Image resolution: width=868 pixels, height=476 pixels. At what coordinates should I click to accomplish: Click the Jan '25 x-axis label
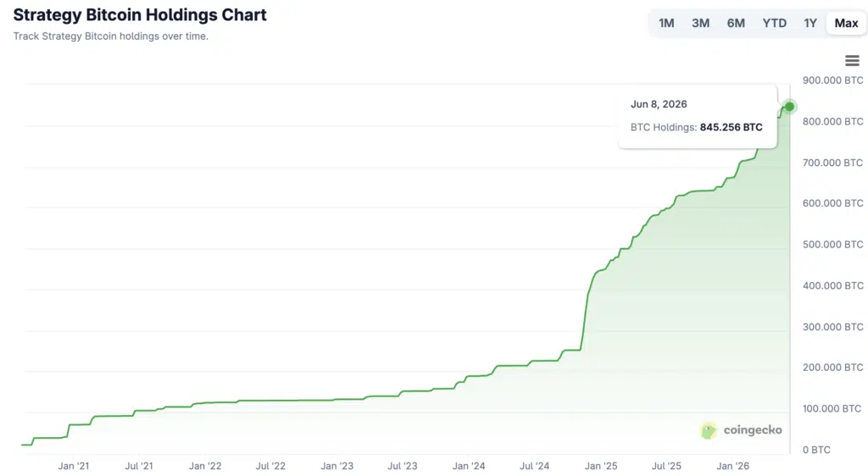point(601,466)
